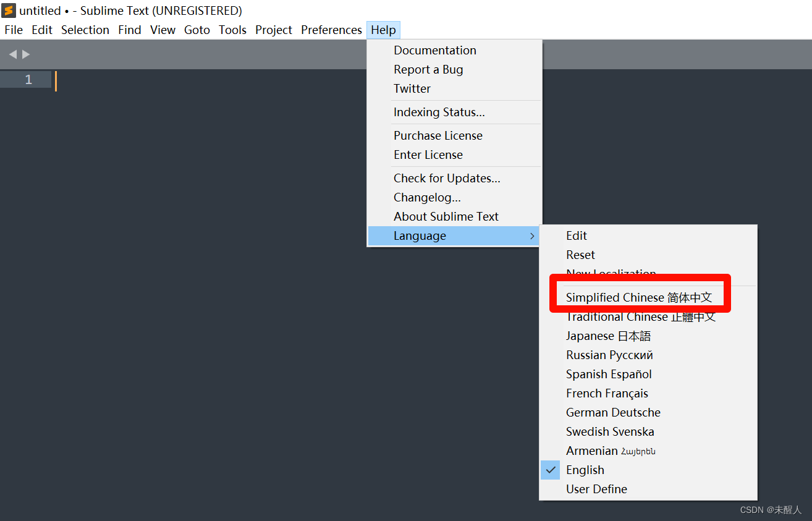Click line number 1 in gutter

click(x=28, y=80)
